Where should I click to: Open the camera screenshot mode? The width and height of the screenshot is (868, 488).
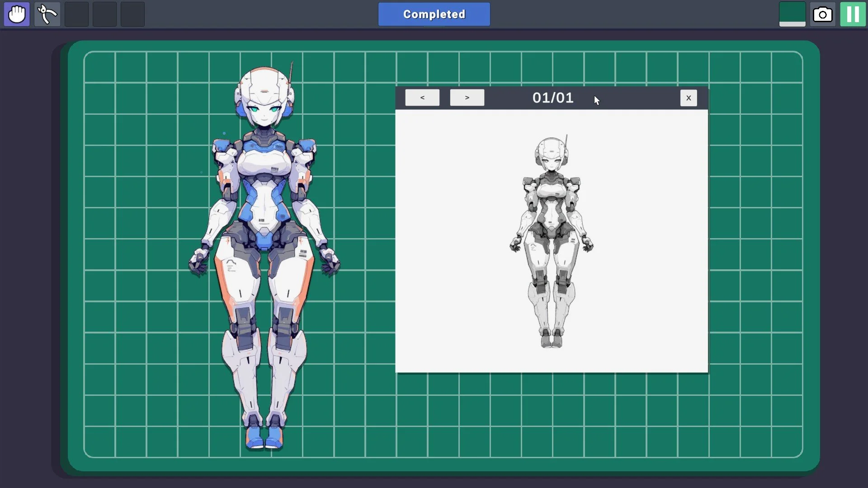(x=822, y=14)
